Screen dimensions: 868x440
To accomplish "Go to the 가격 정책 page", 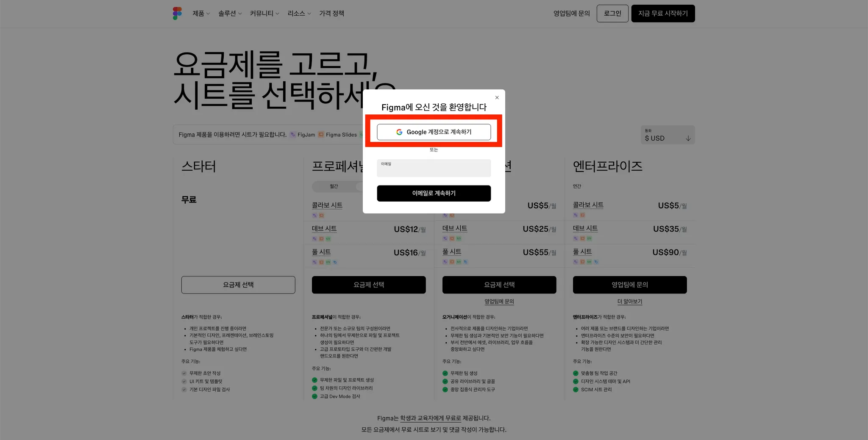I will [x=331, y=14].
